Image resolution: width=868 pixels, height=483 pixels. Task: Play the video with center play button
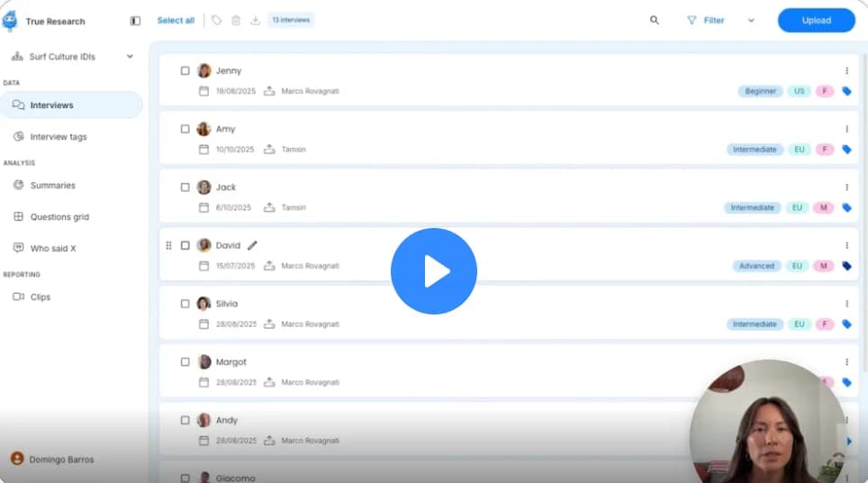434,271
